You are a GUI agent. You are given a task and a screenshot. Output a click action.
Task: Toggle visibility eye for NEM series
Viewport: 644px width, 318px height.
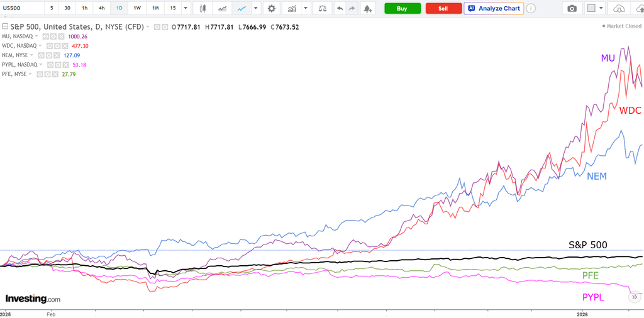click(41, 55)
